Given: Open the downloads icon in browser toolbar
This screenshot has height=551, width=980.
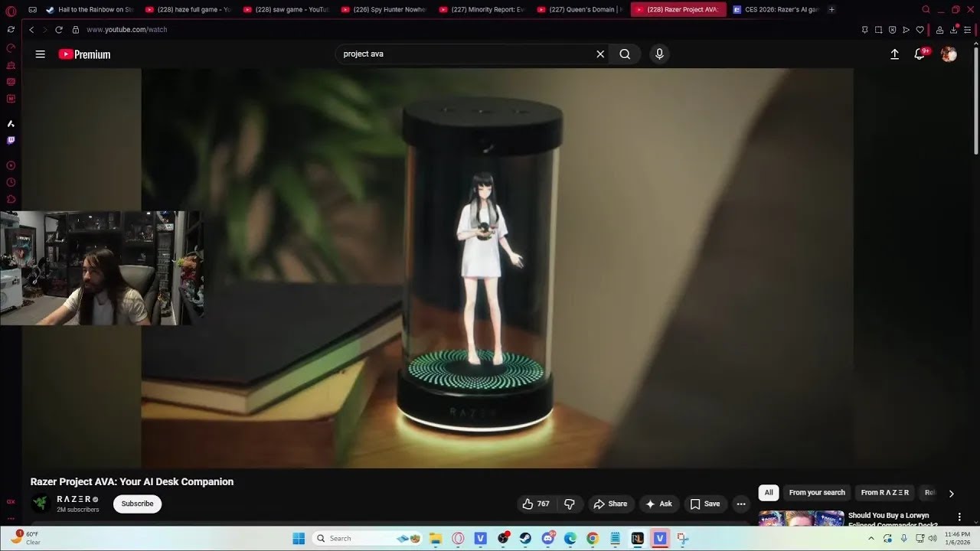Looking at the screenshot, I should click(954, 30).
